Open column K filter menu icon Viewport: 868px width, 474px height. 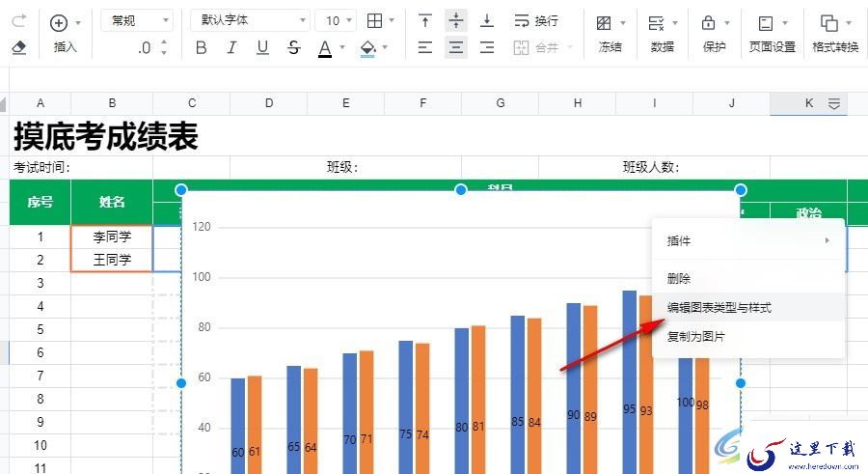pyautogui.click(x=834, y=103)
